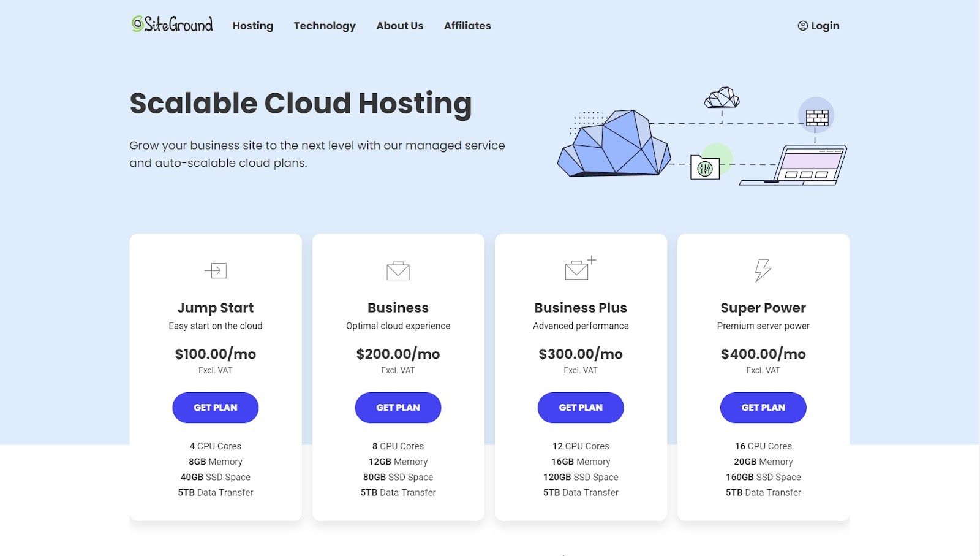Get the Business Plus plan
Image resolution: width=980 pixels, height=556 pixels.
pos(581,408)
